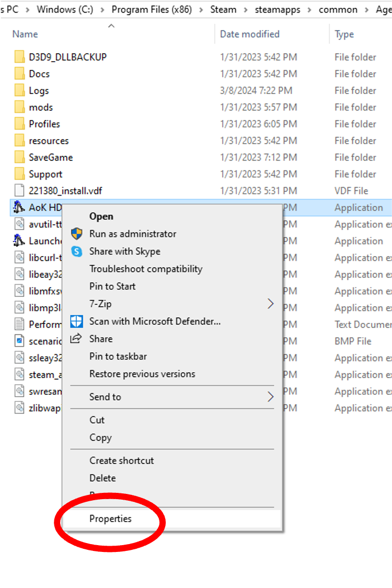The height and width of the screenshot is (588, 392).
Task: Select the Logs folder row
Action: pyautogui.click(x=39, y=90)
